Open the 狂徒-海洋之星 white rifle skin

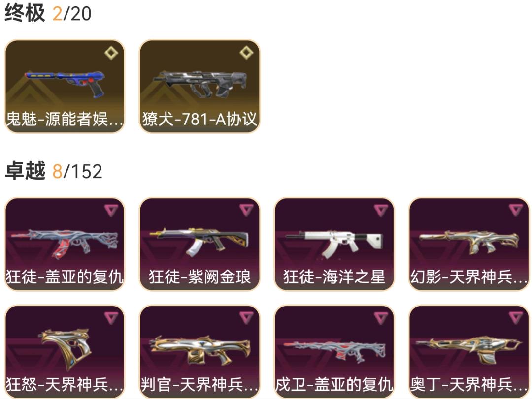pos(334,244)
